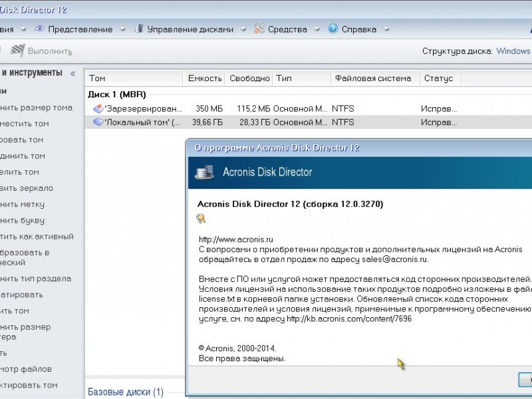Click the sidebar action ending in 'тип раздела'
The image size is (532, 399).
[x=36, y=279]
